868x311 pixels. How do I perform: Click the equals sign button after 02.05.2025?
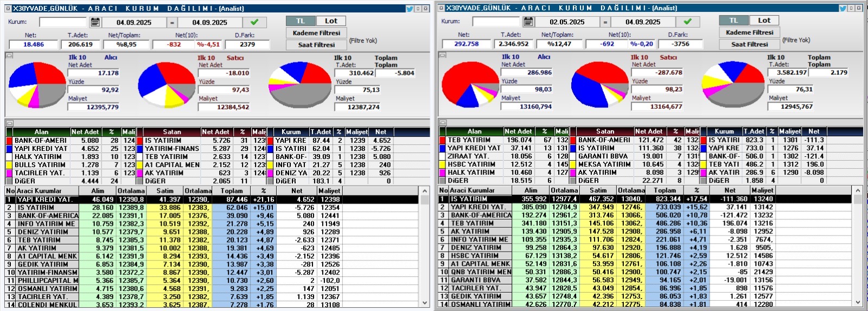pyautogui.click(x=605, y=22)
